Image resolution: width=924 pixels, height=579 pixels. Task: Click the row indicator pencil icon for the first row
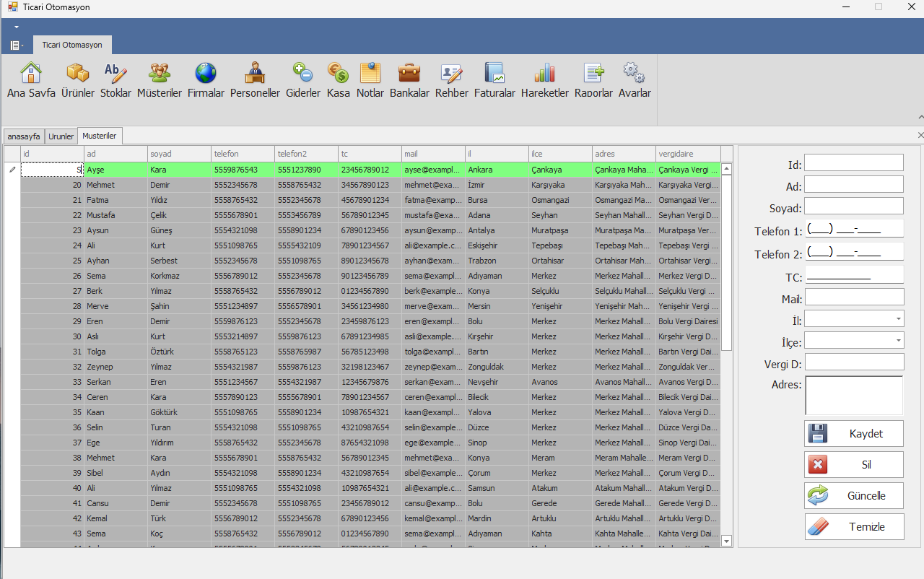click(12, 170)
